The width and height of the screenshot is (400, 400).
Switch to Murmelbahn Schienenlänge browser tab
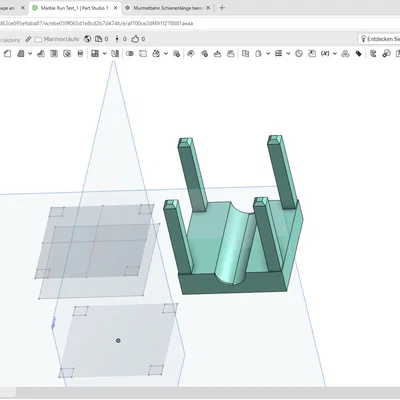tap(168, 8)
